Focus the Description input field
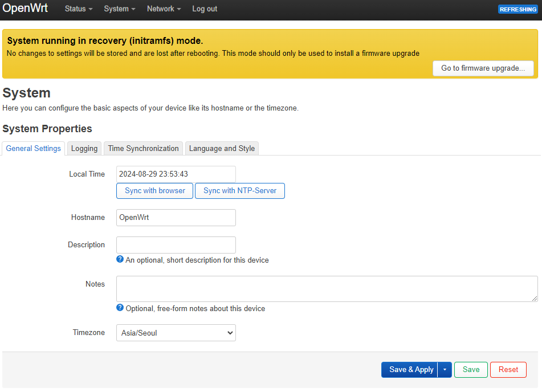The image size is (542, 392). [x=176, y=245]
